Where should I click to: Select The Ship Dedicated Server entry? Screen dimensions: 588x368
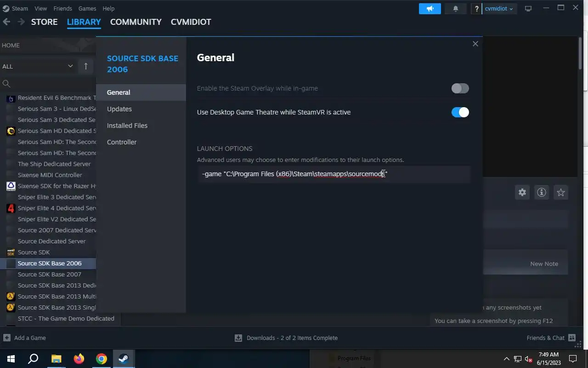54,164
